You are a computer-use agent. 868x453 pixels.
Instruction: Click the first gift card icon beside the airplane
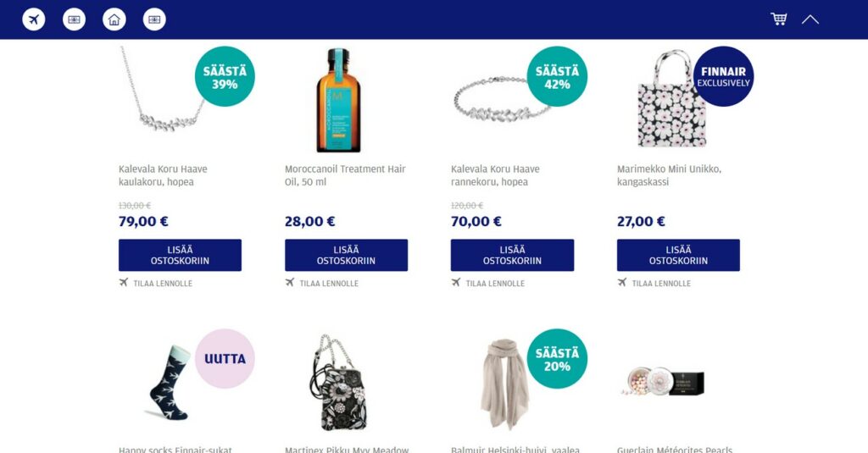75,19
